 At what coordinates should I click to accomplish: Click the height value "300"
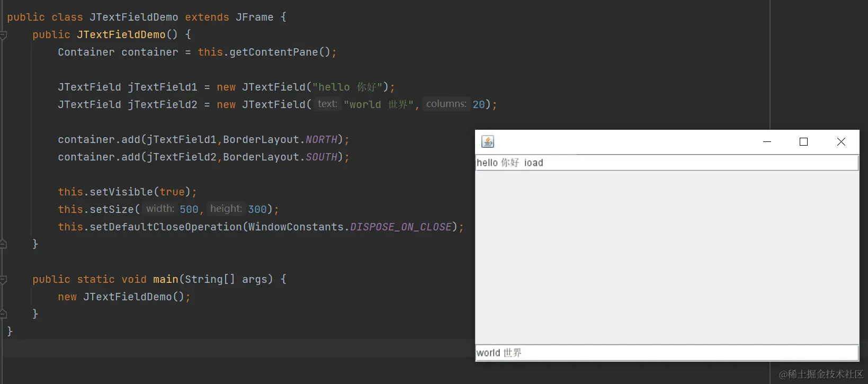coord(257,209)
